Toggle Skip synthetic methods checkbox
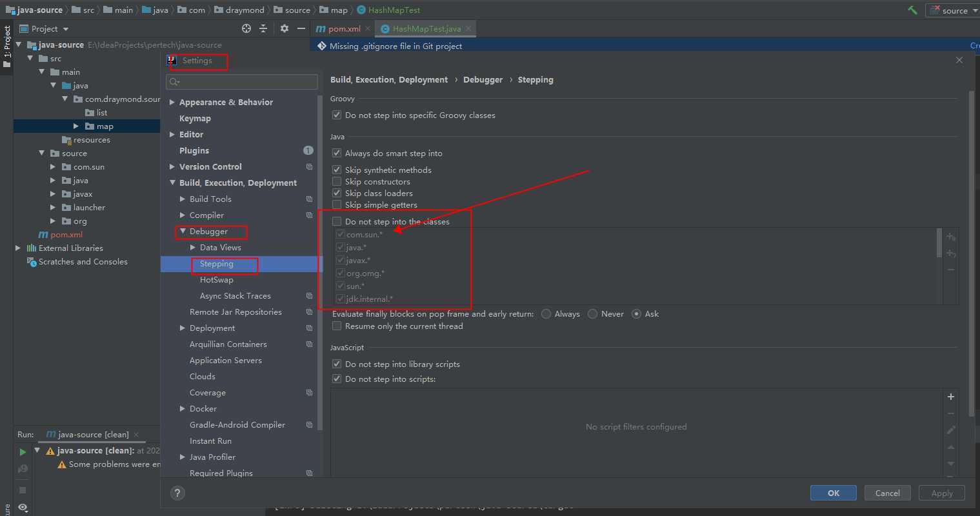The image size is (980, 516). point(337,170)
